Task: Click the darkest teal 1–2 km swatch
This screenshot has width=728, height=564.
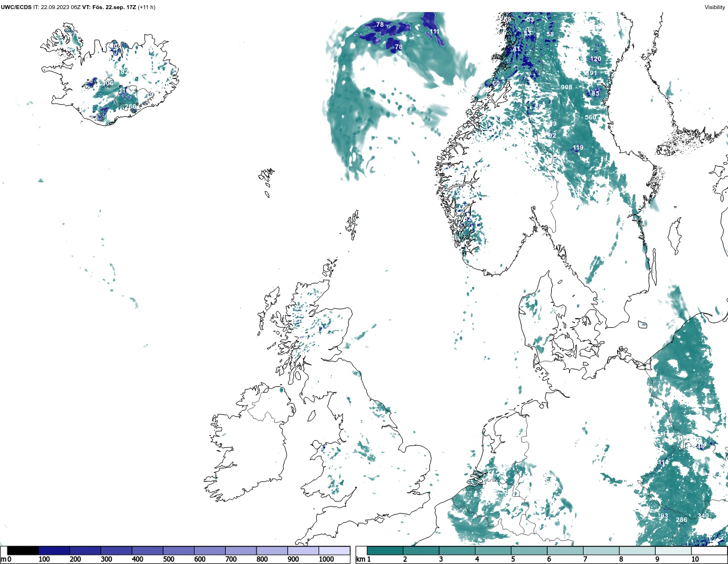Action: coord(385,550)
